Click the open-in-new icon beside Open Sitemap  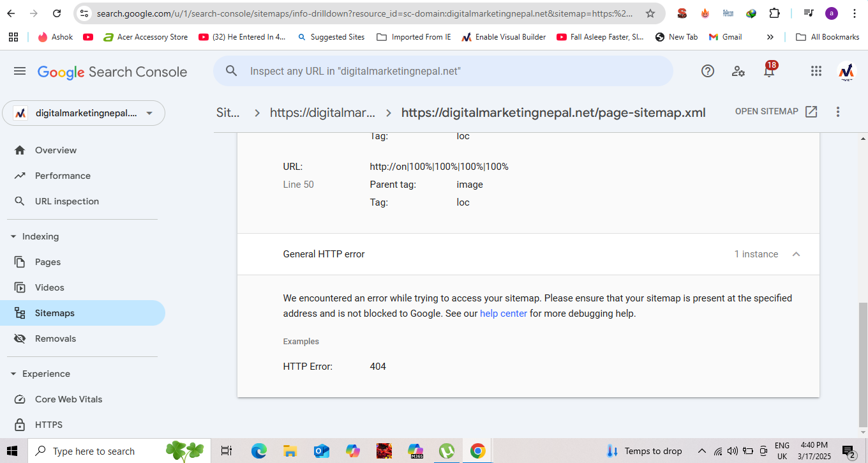coord(811,112)
